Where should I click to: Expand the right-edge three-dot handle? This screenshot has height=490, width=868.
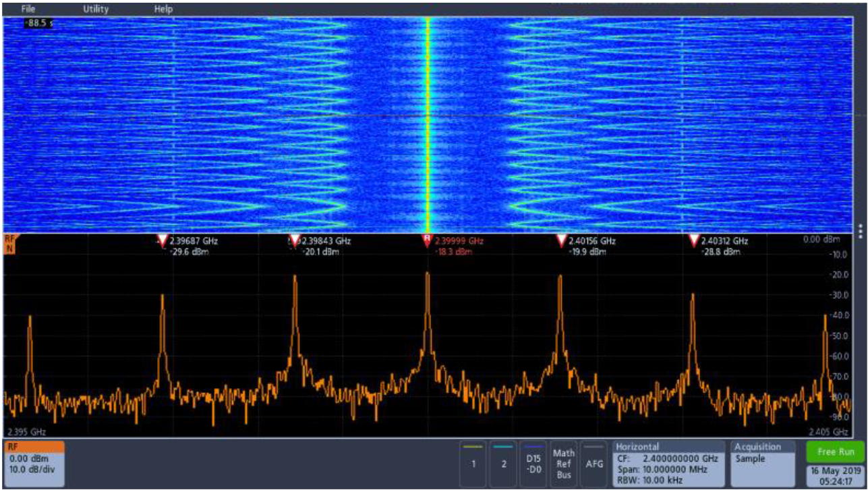[x=859, y=232]
